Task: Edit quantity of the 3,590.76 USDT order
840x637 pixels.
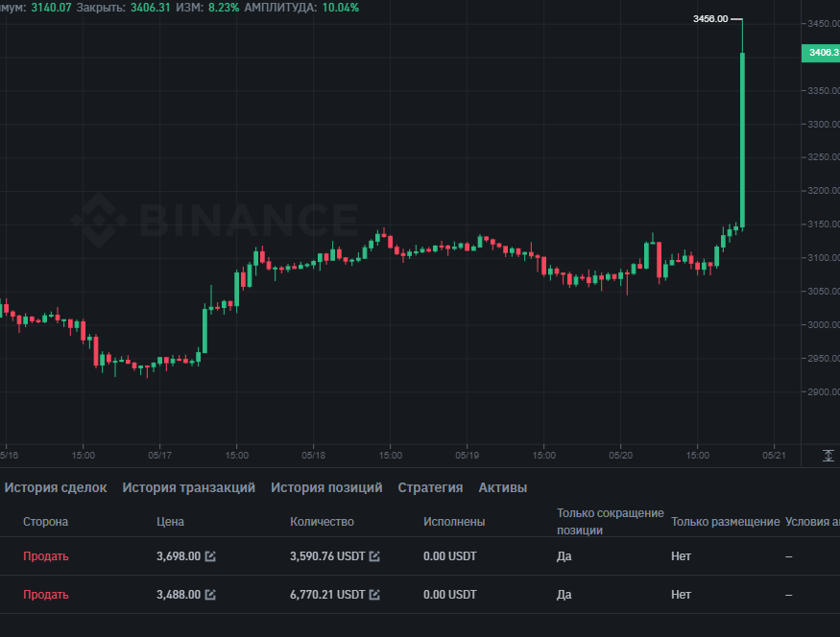Action: [x=375, y=556]
